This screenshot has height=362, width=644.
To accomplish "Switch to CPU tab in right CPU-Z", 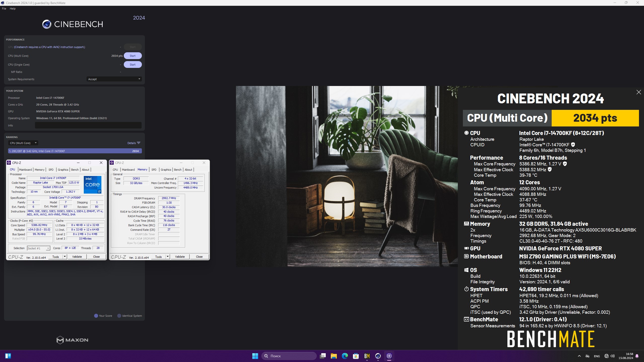I will 115,170.
